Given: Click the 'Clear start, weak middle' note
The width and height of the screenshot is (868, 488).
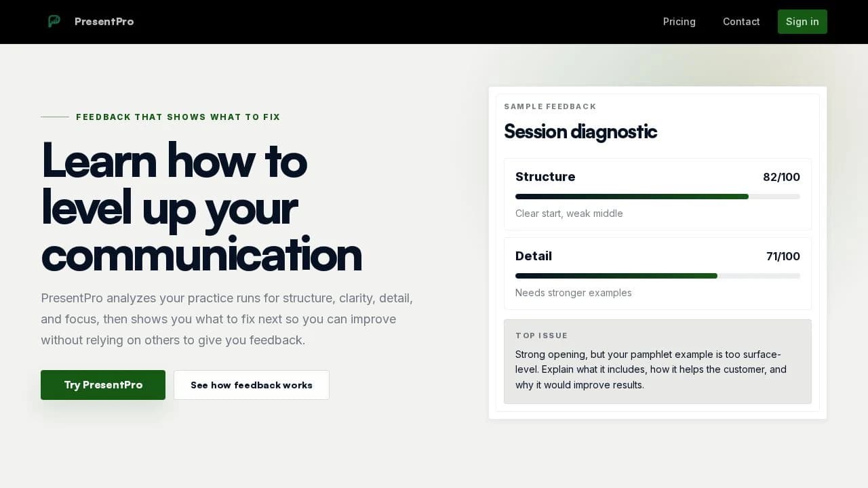Looking at the screenshot, I should tap(569, 213).
